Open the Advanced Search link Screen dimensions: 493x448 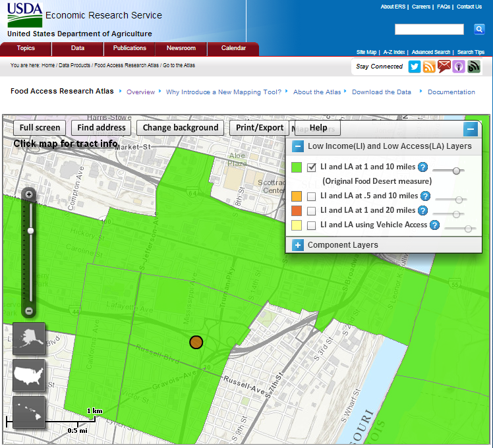click(x=431, y=52)
